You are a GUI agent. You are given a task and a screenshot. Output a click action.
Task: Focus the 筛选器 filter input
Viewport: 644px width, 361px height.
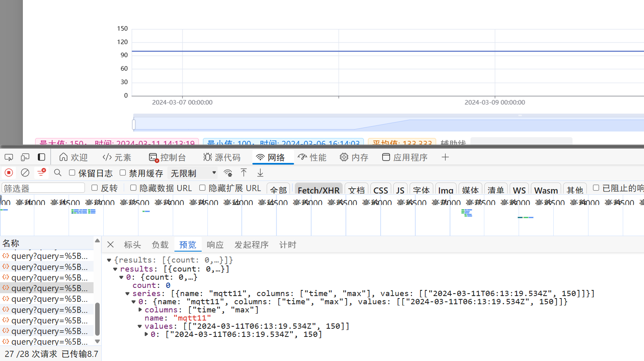coord(43,188)
